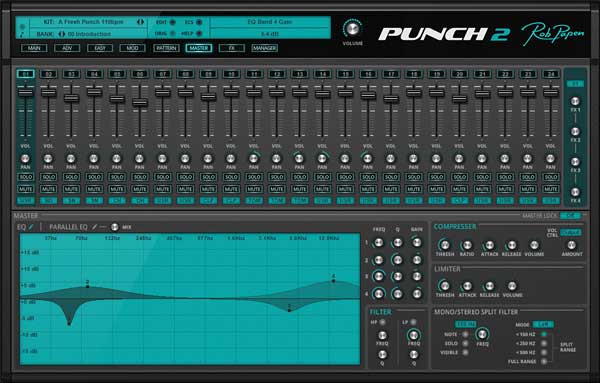Enable the LP filter switch
600x383 pixels.
tap(413, 322)
